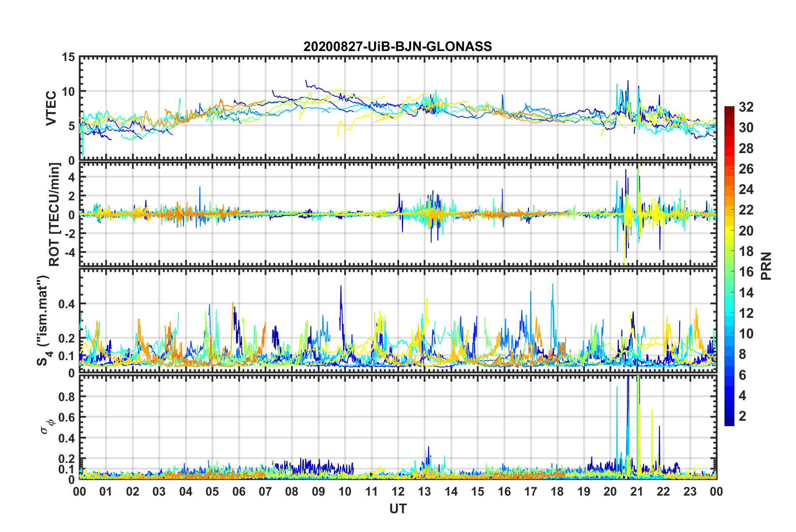This screenshot has height=532, width=796.
Task: Pick UT axis hour label 21
Action: point(637,491)
